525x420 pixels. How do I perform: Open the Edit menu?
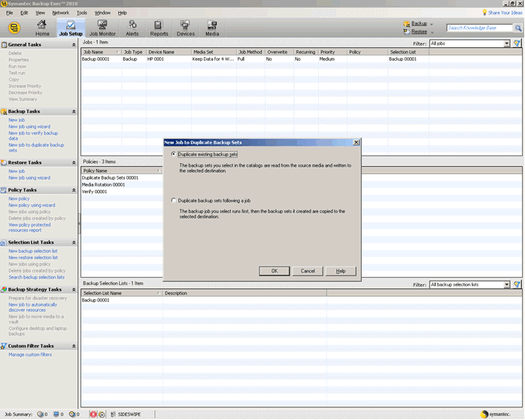(24, 13)
